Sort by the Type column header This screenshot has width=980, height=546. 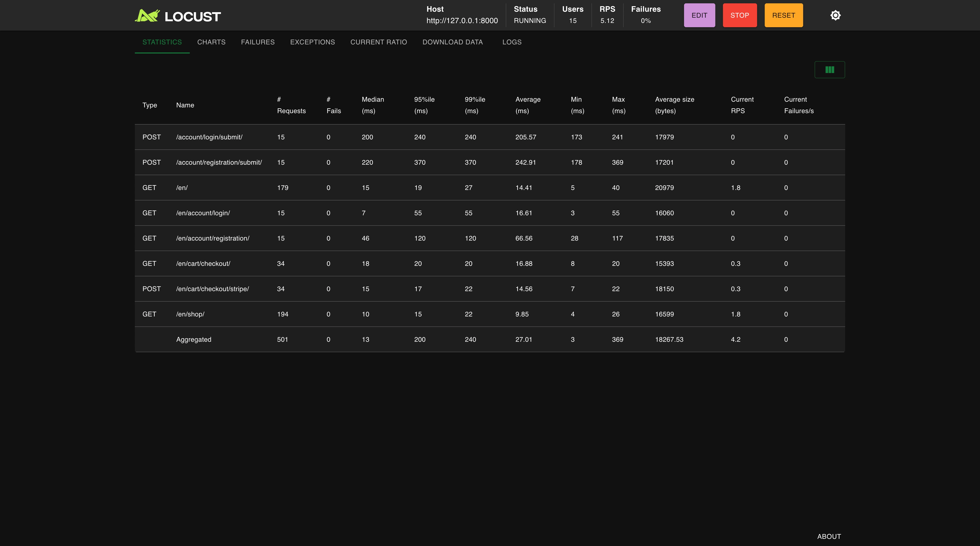point(149,105)
